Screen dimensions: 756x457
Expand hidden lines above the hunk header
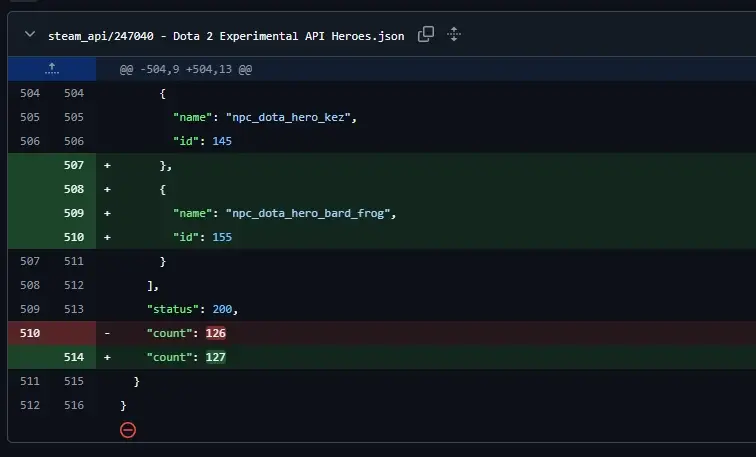[x=52, y=69]
